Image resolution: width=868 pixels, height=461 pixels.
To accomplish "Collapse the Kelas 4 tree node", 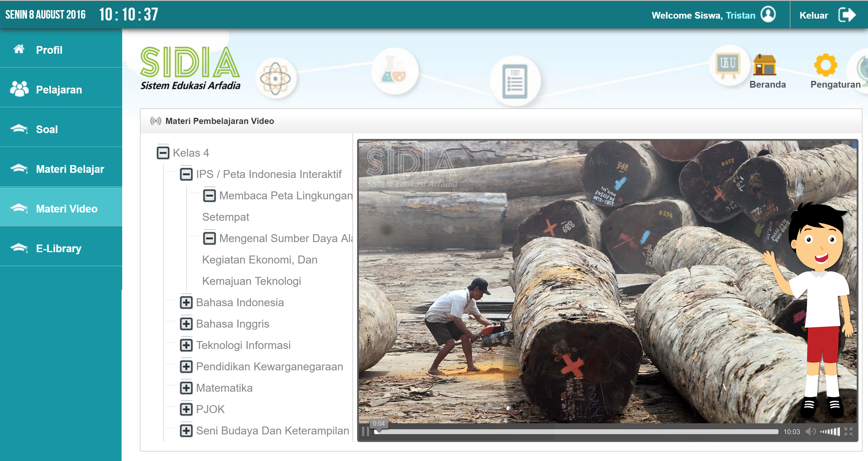I will (163, 153).
